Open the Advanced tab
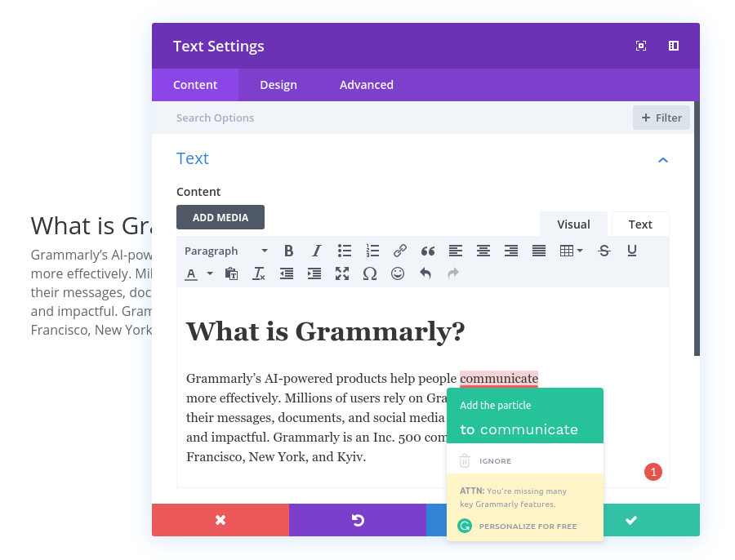This screenshot has height=560, width=735. [x=367, y=85]
